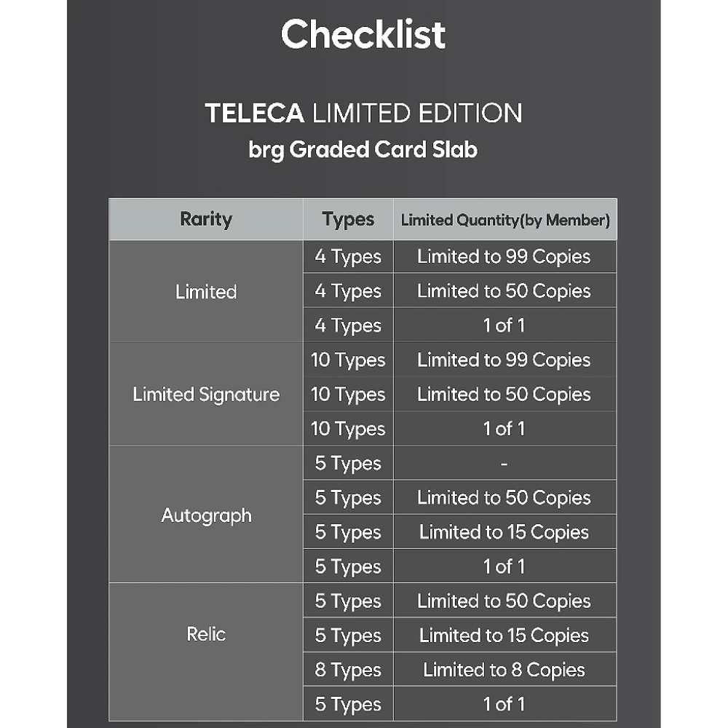The width and height of the screenshot is (728, 728).
Task: Select Limited Signature's Limited to 50 Copies cell
Action: pos(505,394)
